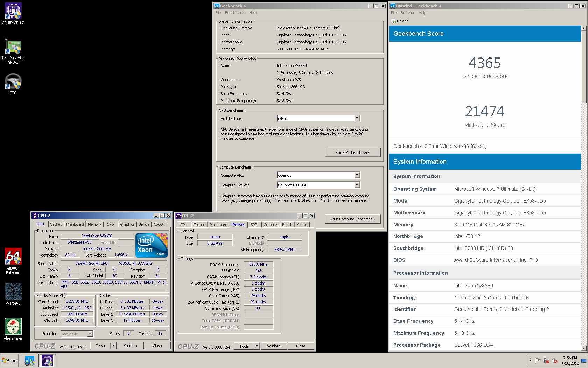Open Caches tab in Memory CPU-Z window
Screen dimensions: 588x368
[x=199, y=225]
